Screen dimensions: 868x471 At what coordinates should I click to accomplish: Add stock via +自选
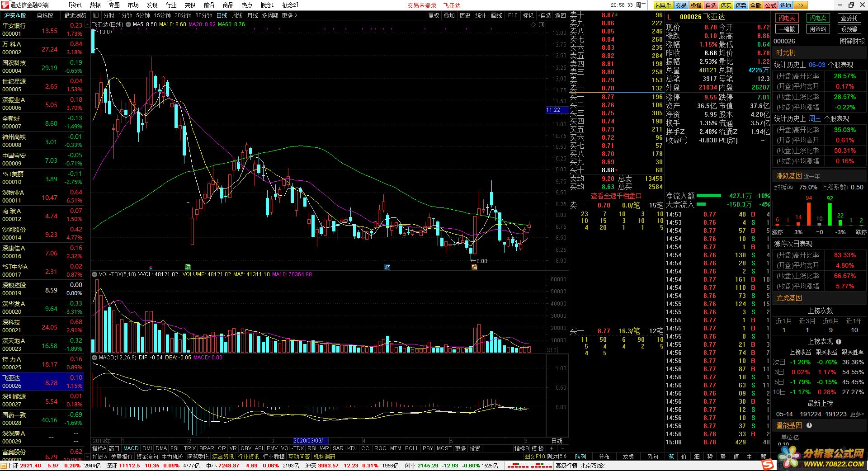(x=544, y=15)
